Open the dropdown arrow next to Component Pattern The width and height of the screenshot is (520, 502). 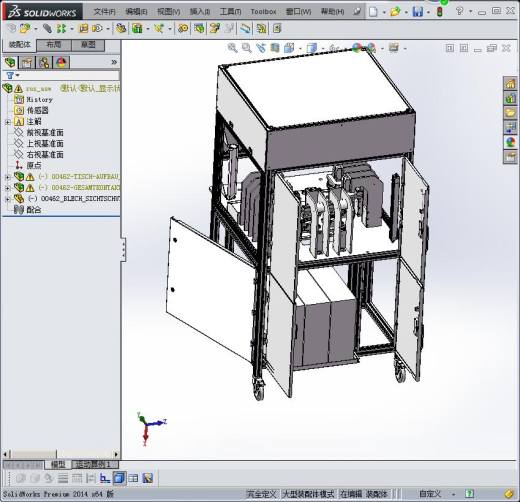[72, 29]
